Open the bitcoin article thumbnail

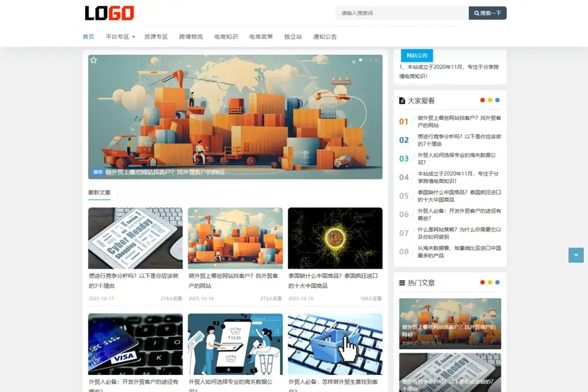[335, 238]
